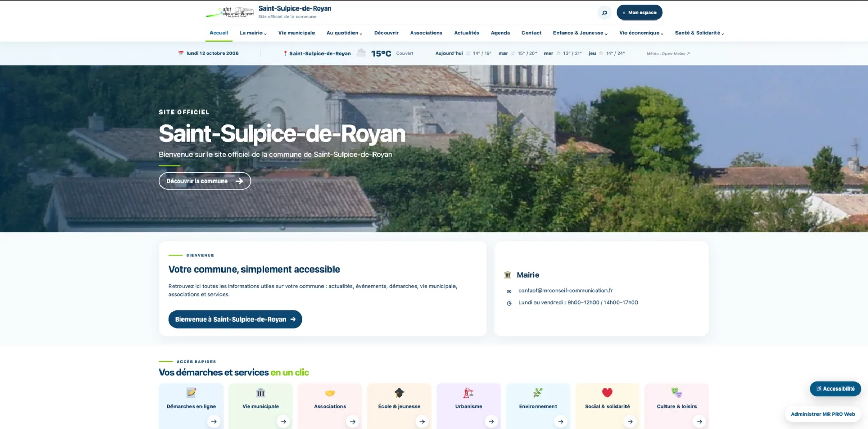868x429 pixels.
Task: Click the calendar icon beside the date
Action: (180, 53)
